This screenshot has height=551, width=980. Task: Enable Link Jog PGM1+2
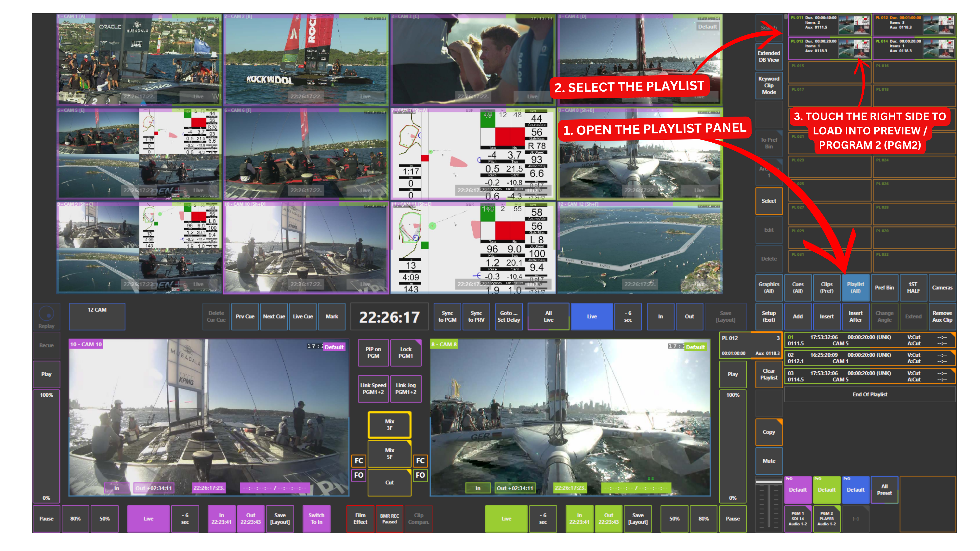pos(406,389)
